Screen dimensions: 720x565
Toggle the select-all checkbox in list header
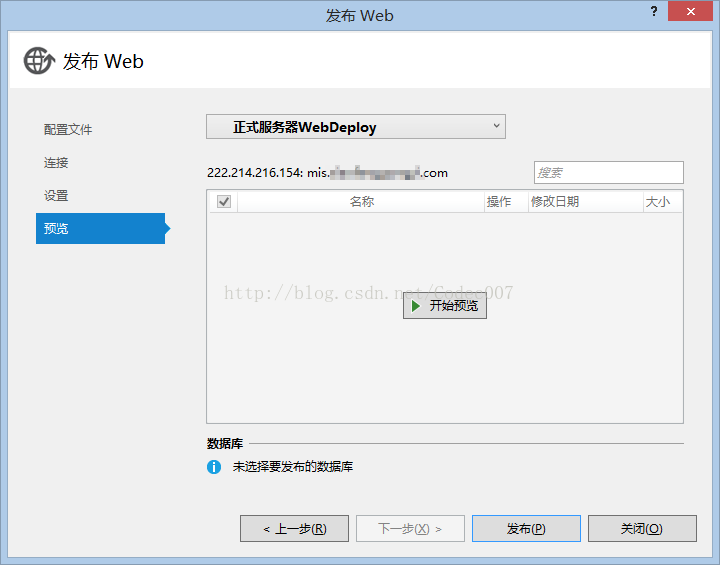224,201
